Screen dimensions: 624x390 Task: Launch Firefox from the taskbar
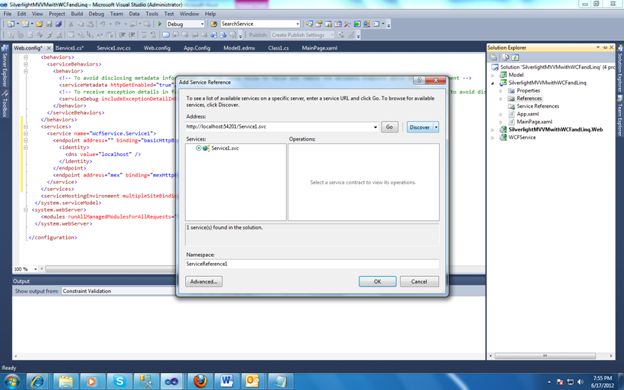tap(200, 381)
